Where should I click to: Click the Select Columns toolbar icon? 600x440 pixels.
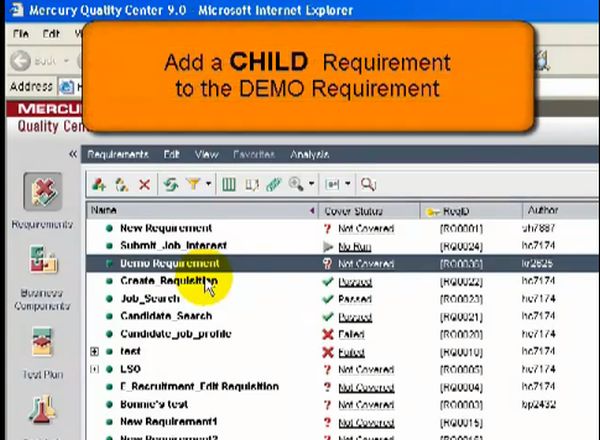(229, 185)
